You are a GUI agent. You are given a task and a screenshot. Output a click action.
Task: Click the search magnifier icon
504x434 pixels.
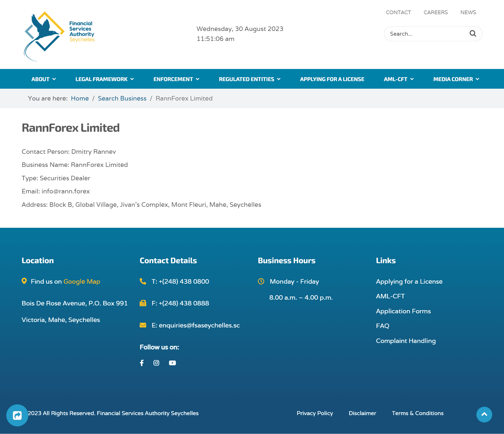click(473, 34)
